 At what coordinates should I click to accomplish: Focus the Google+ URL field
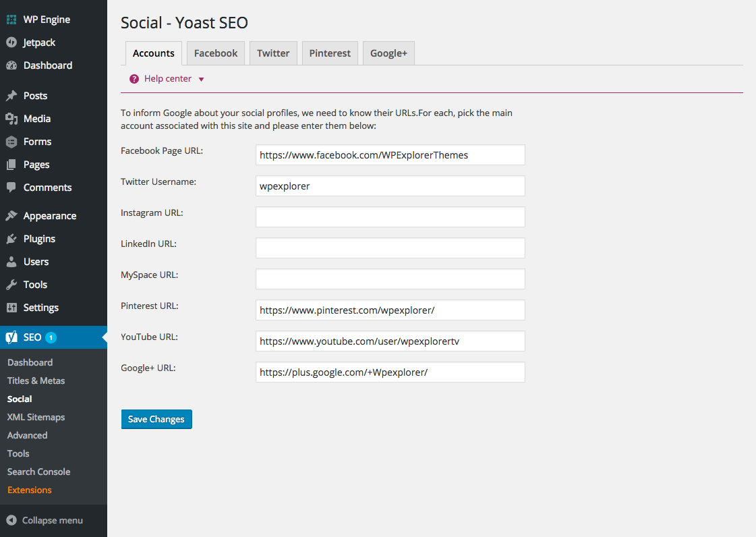[x=390, y=372]
